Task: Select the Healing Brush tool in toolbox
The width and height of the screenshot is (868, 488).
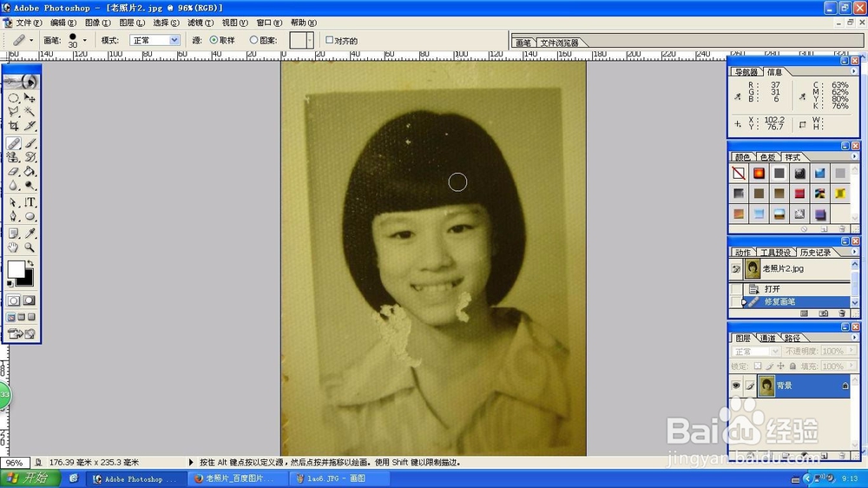Action: coord(13,143)
